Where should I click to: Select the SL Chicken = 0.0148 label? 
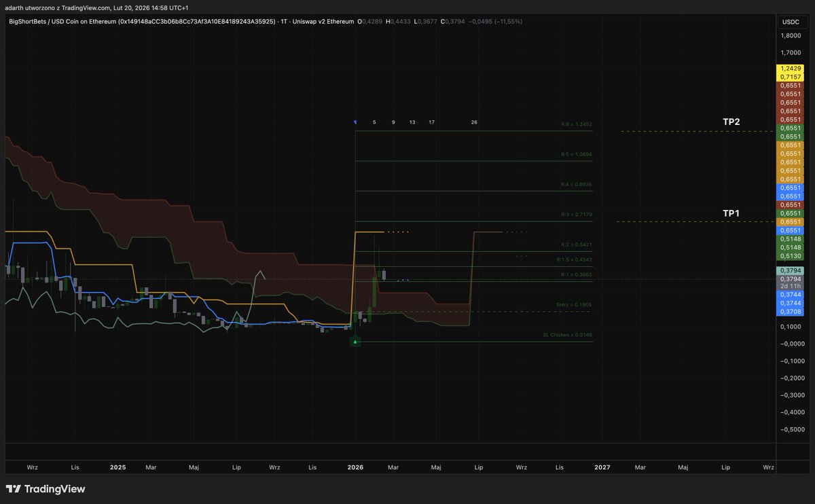568,335
